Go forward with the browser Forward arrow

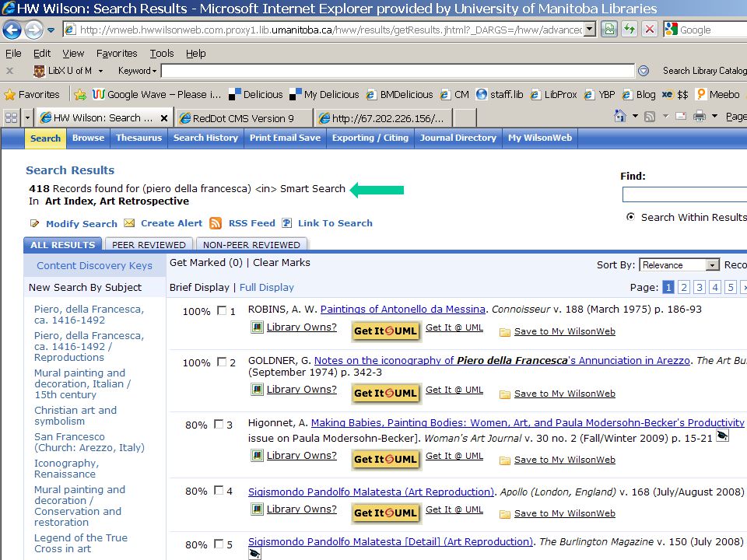pyautogui.click(x=33, y=30)
